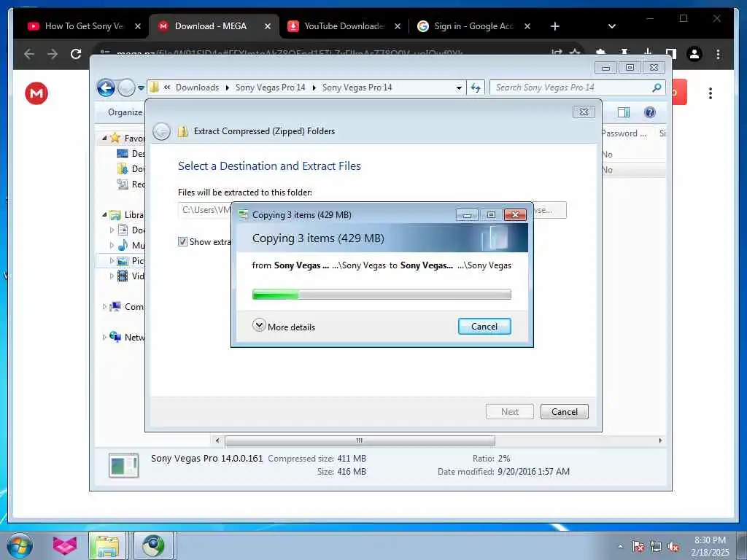Cancel the copying operation in progress dialog
This screenshot has height=560, width=747.
[x=484, y=326]
